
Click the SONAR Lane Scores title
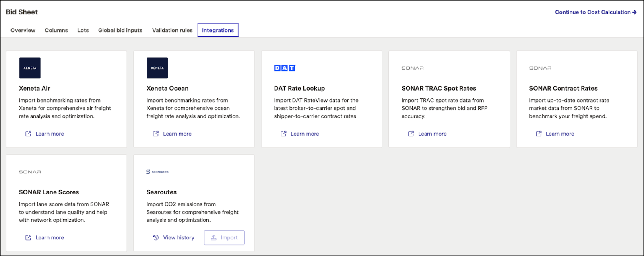(49, 192)
